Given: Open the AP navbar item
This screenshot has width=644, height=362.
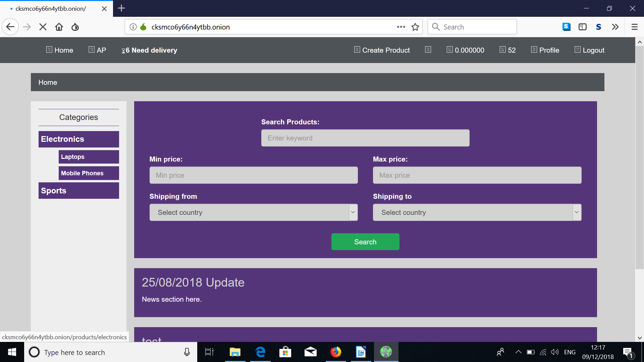Looking at the screenshot, I should (97, 50).
